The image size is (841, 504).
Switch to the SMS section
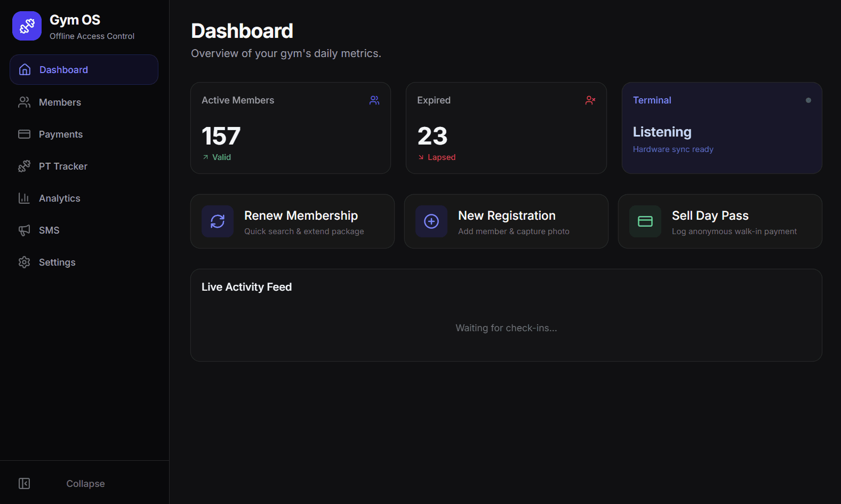(84, 230)
